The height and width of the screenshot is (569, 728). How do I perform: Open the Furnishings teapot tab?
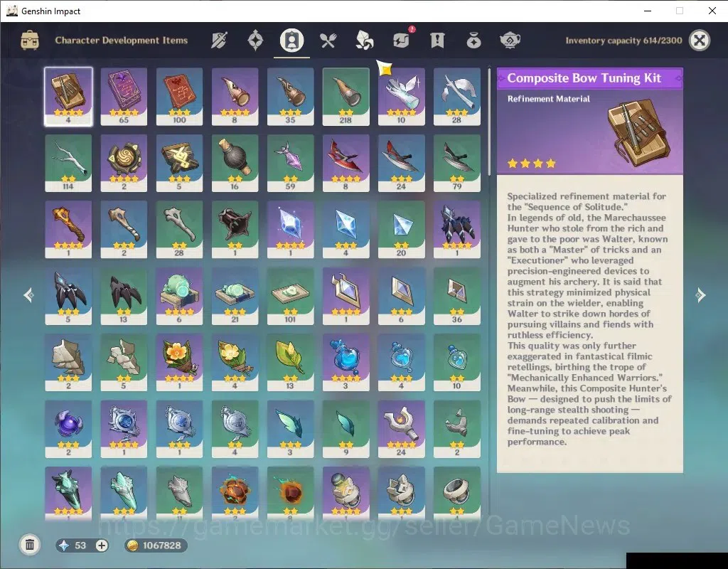tap(510, 41)
